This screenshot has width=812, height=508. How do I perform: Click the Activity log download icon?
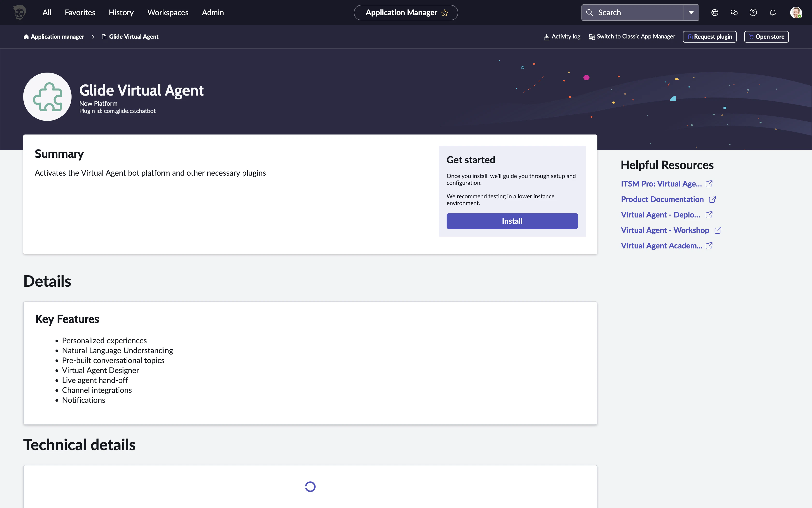pyautogui.click(x=547, y=37)
